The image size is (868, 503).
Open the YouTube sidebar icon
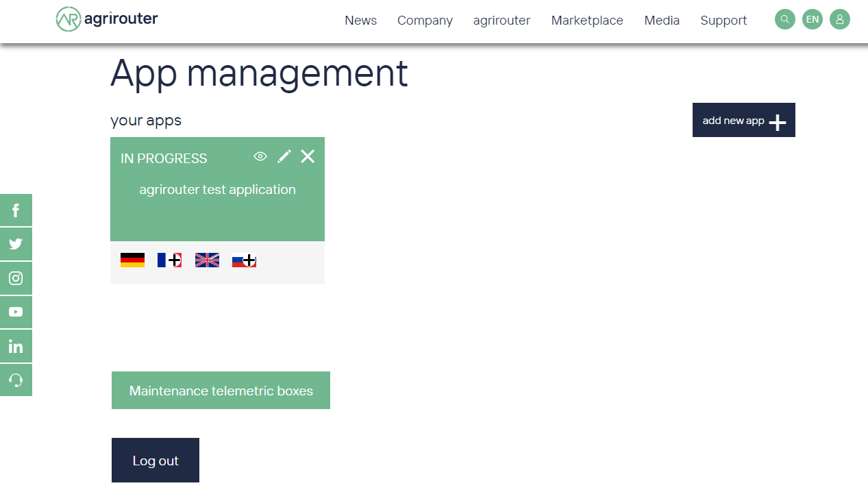(16, 312)
